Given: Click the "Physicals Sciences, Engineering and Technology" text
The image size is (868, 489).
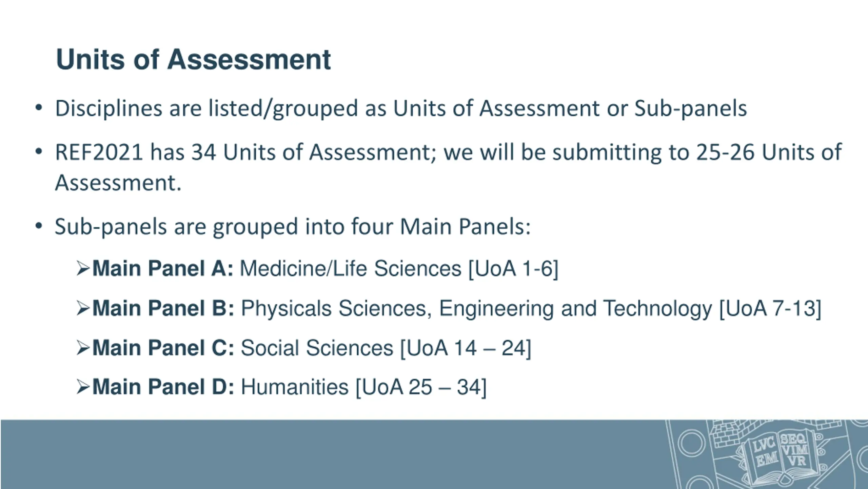Looking at the screenshot, I should coord(476,308).
